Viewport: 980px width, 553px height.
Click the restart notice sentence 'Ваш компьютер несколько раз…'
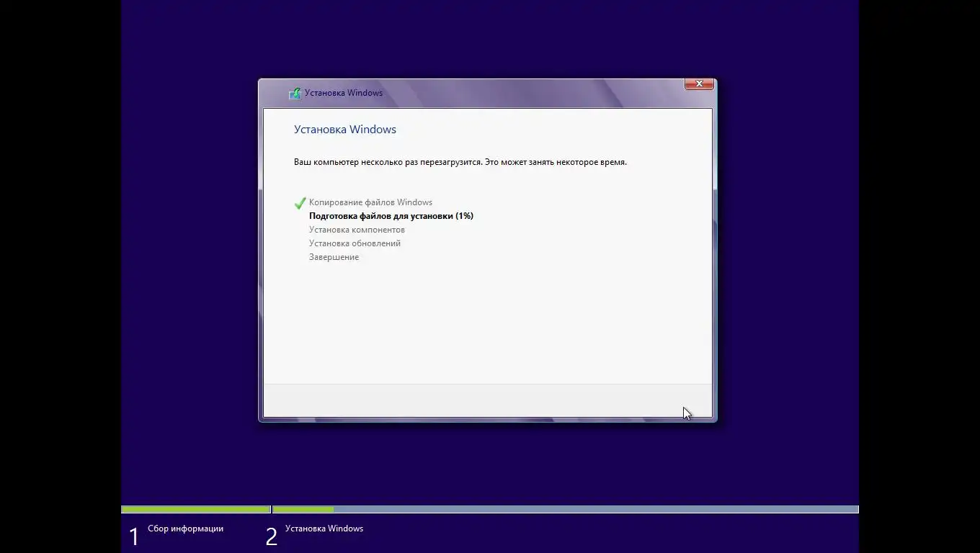pyautogui.click(x=460, y=162)
